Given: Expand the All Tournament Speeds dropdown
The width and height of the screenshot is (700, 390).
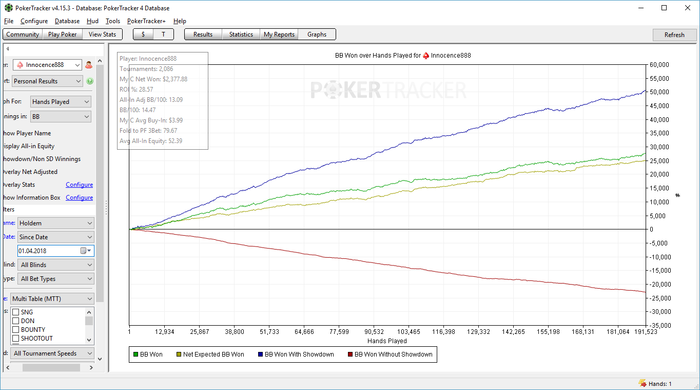Looking at the screenshot, I should pos(53,353).
